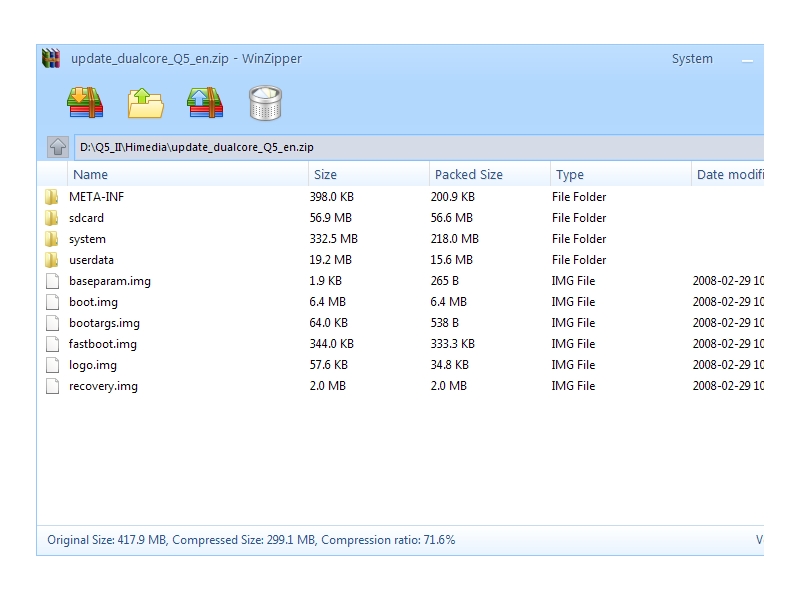Minimize the WinZipper window
800x600 pixels.
747,60
